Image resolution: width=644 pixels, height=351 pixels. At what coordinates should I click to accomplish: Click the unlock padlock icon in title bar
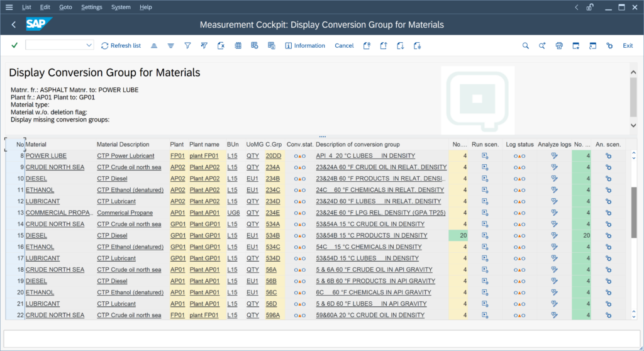pyautogui.click(x=590, y=7)
